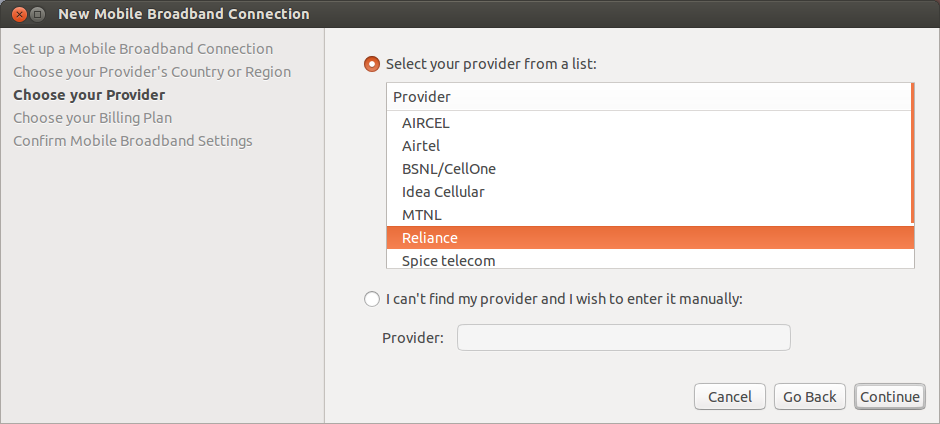This screenshot has height=424, width=940.
Task: Go Back to the previous step
Action: (x=809, y=397)
